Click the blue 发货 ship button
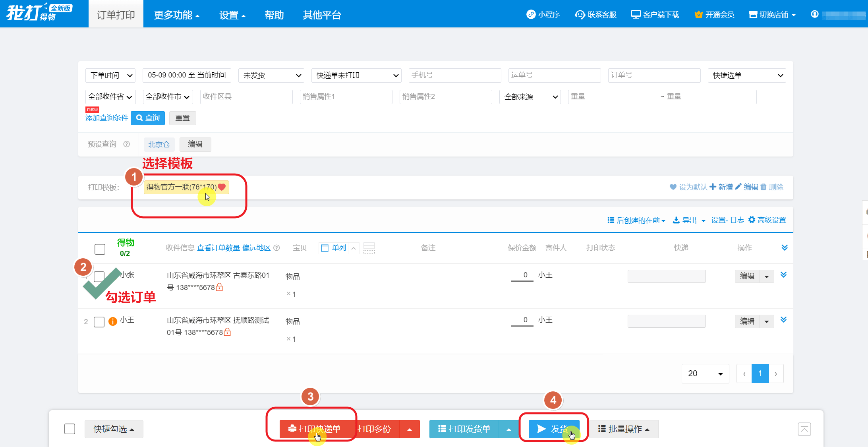The height and width of the screenshot is (447, 868). click(x=554, y=429)
